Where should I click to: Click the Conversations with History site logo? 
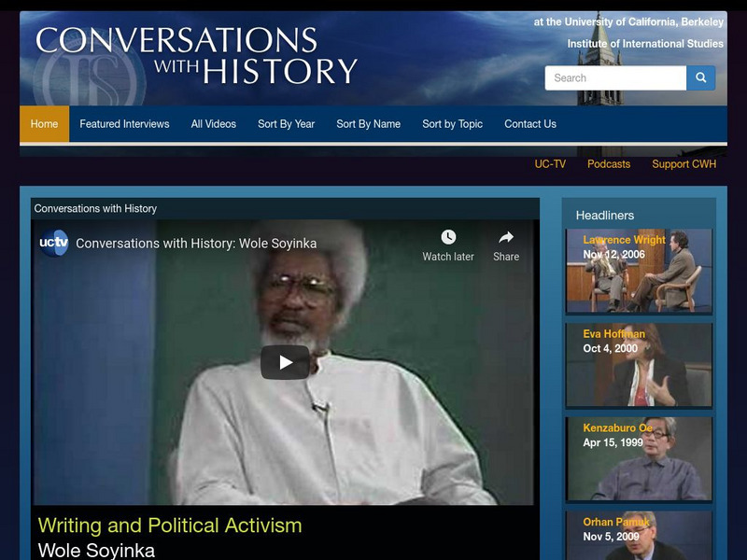(196, 56)
